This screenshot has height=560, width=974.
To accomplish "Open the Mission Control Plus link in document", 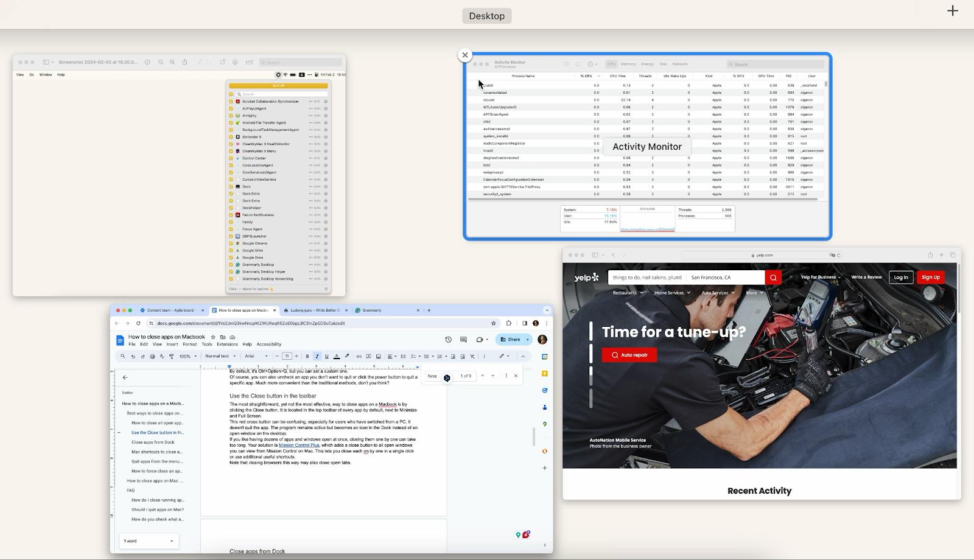I will click(x=299, y=446).
